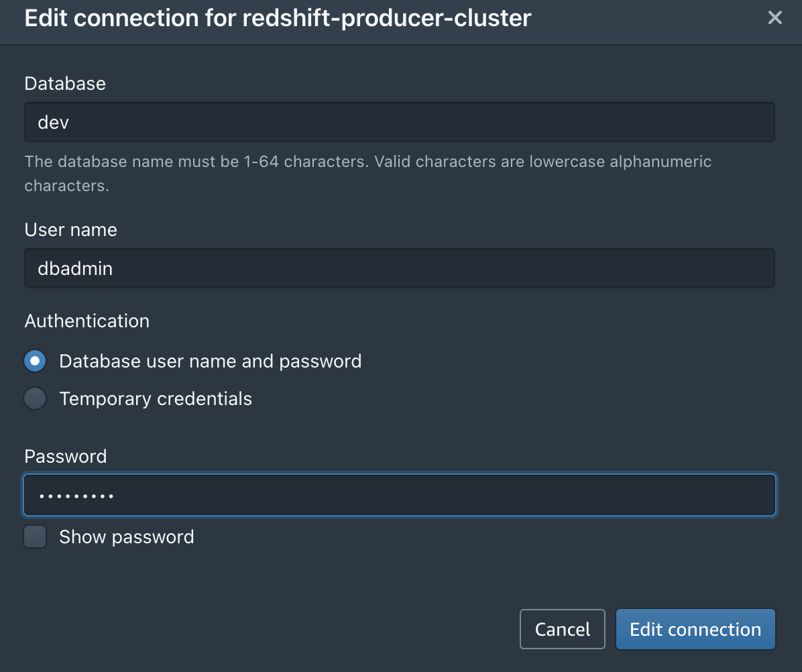
Task: Click 'Database user name and password' label text
Action: tap(210, 361)
